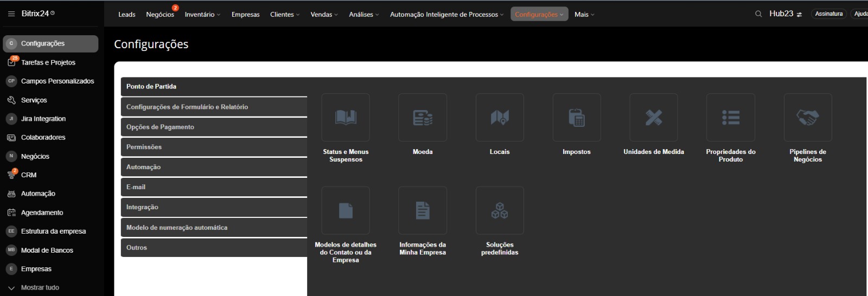
Task: Click the Propriedades do Produto list icon
Action: click(731, 118)
